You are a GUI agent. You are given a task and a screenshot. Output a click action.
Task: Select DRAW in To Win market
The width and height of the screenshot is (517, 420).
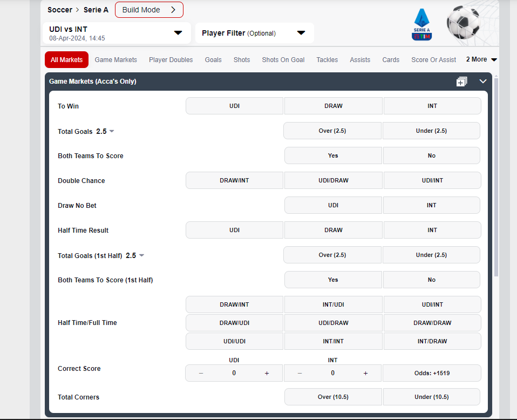333,106
